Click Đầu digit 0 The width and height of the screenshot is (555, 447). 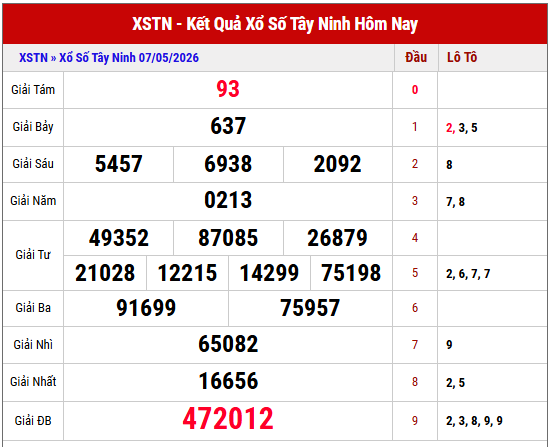coord(415,90)
